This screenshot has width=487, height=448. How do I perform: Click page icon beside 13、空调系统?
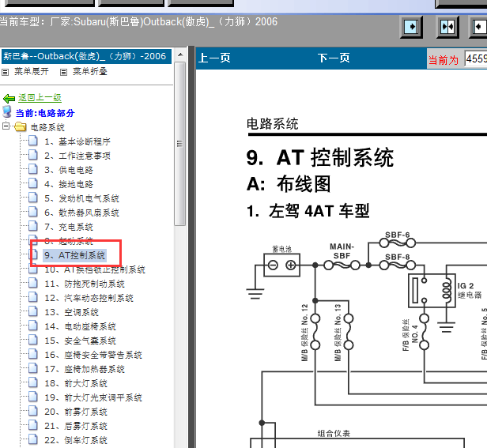tap(33, 311)
